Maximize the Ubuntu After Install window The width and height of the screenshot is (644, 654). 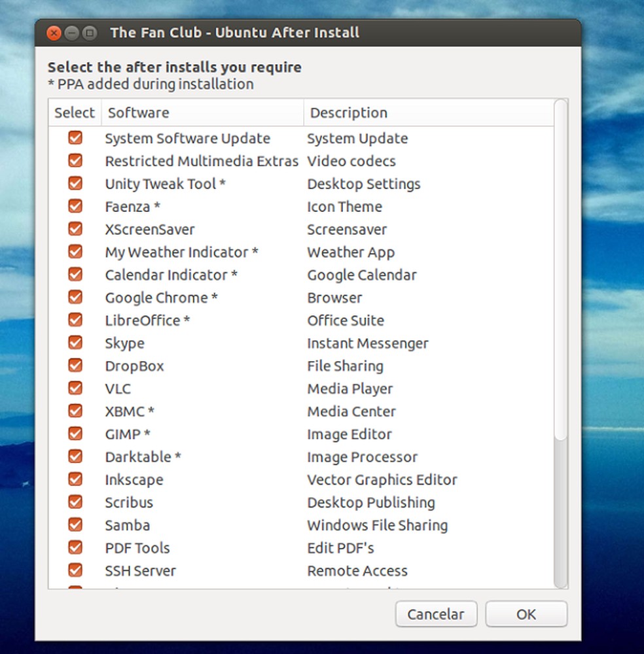[x=90, y=33]
